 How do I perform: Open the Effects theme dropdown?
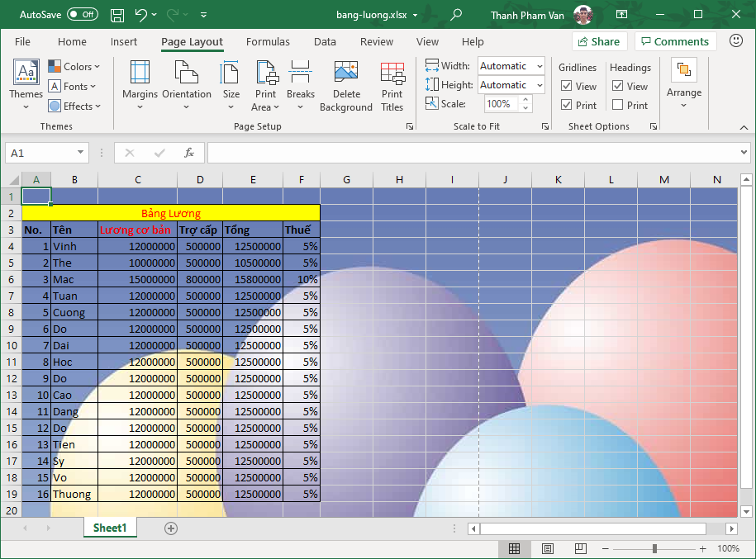(74, 106)
